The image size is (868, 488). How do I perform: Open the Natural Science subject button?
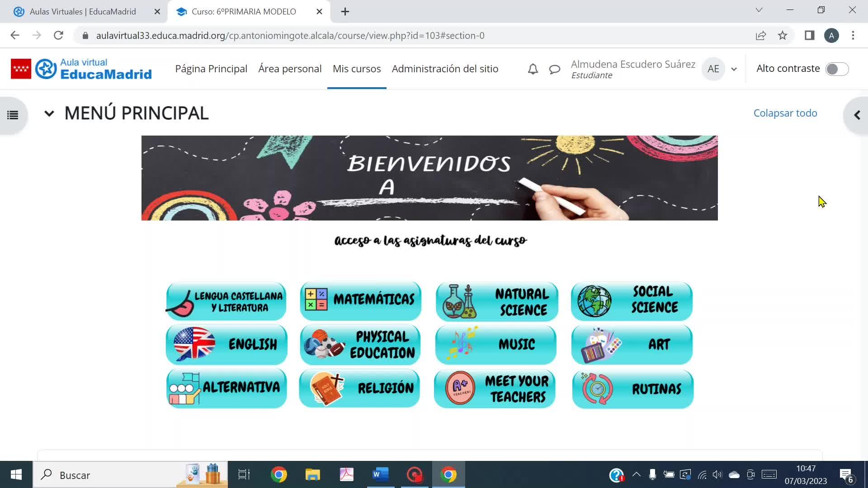click(496, 301)
